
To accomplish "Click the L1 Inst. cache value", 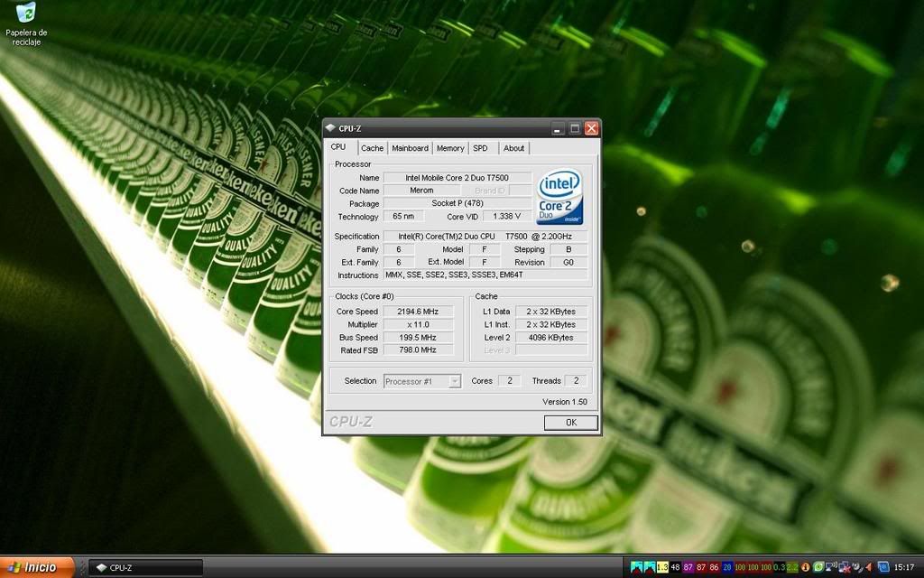I will pos(551,324).
